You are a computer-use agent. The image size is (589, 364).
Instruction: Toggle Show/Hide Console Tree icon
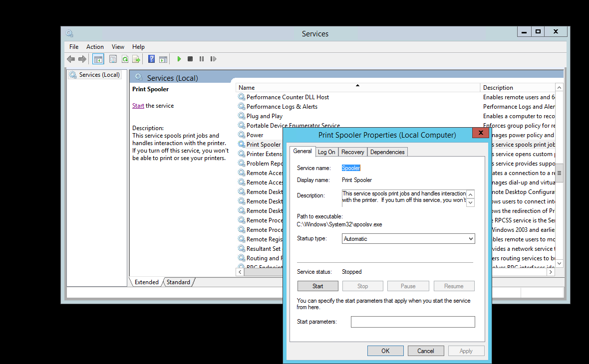pos(98,59)
